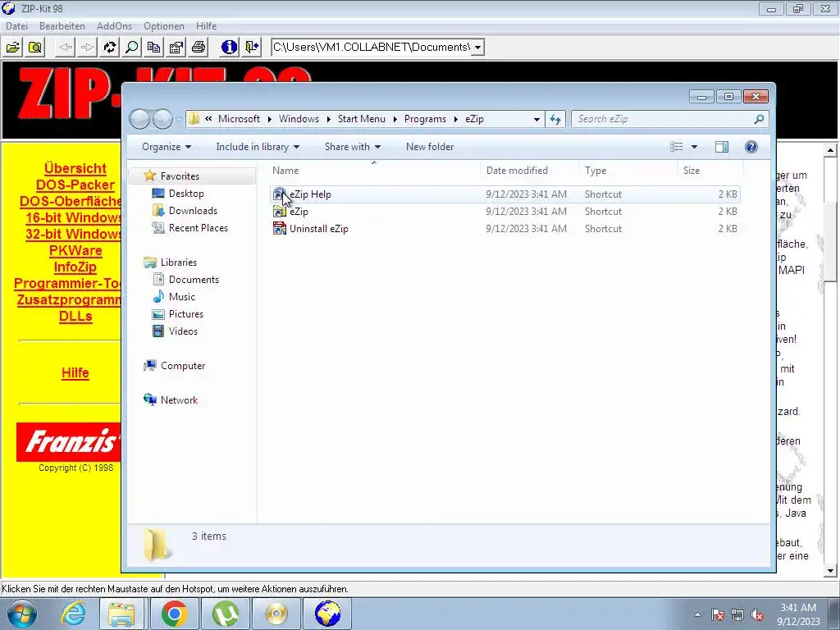Open the Include in library dropdown
Screen dimensions: 840x630
click(258, 147)
